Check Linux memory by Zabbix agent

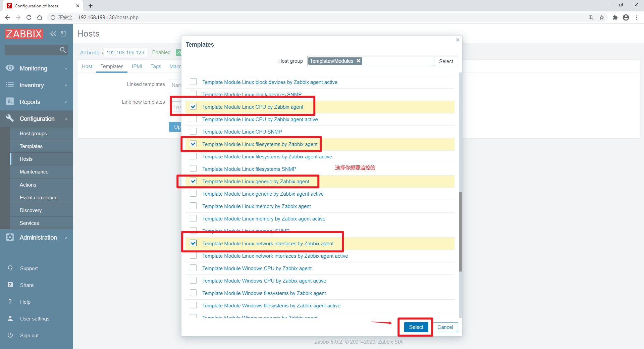click(x=193, y=206)
